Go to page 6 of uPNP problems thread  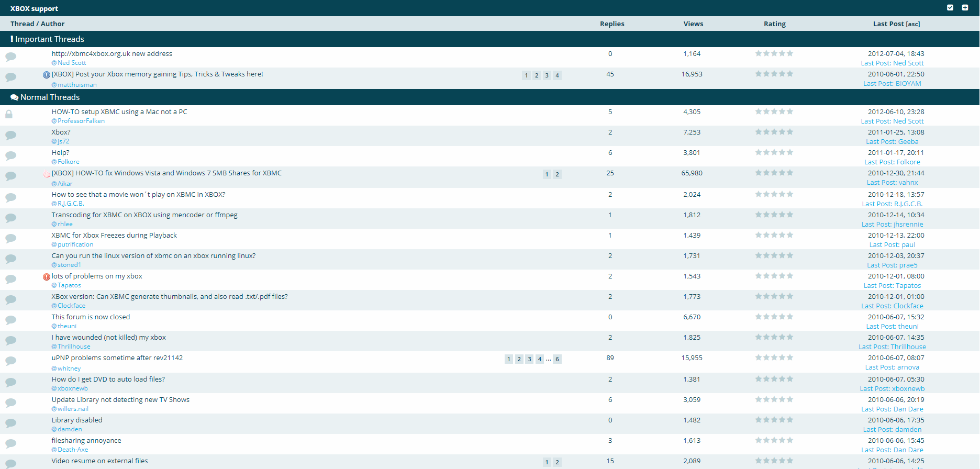tap(557, 359)
